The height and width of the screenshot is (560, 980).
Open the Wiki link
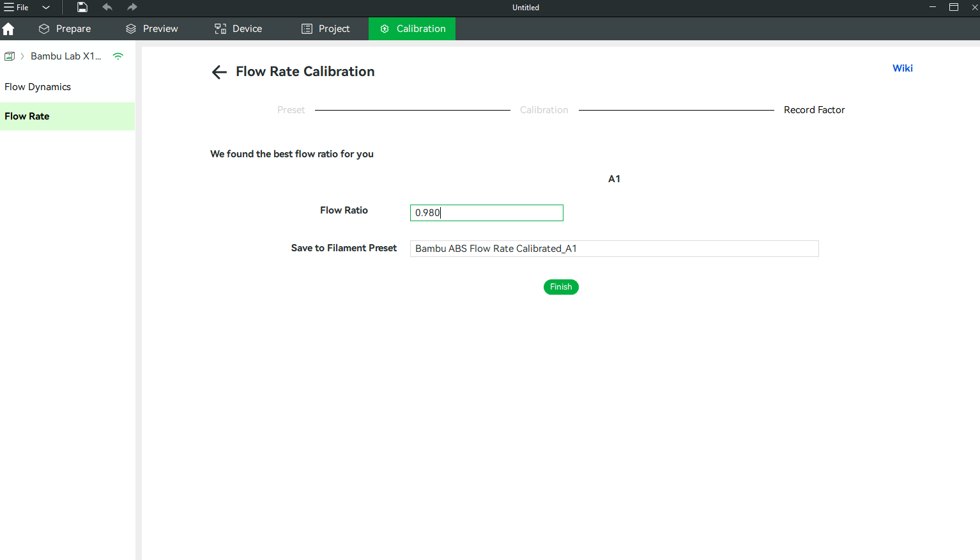pos(902,68)
